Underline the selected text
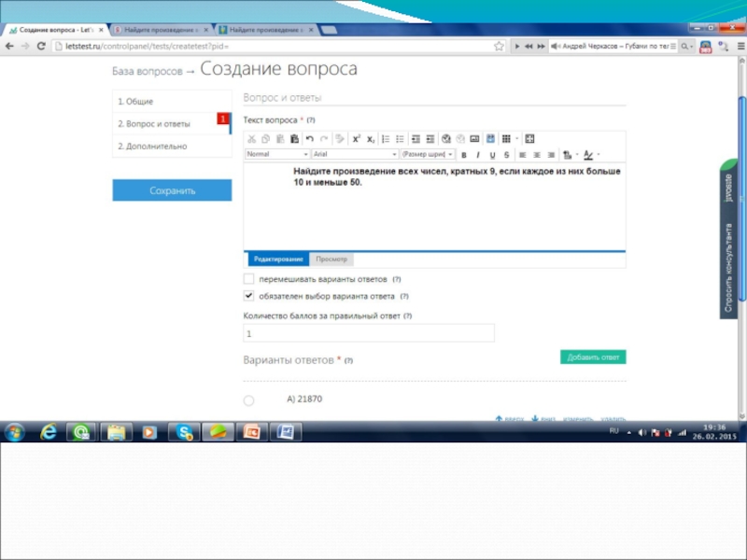 pyautogui.click(x=492, y=155)
